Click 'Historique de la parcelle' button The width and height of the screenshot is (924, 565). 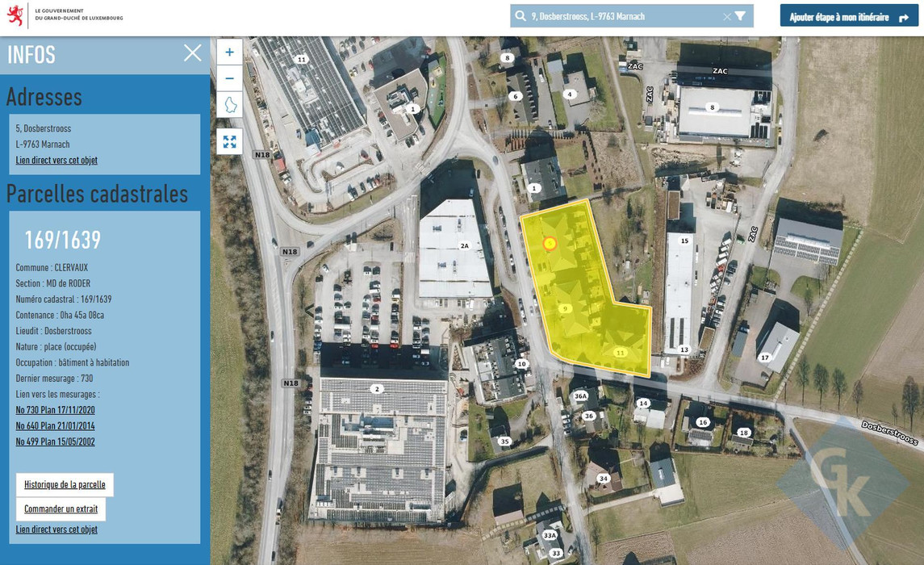65,484
